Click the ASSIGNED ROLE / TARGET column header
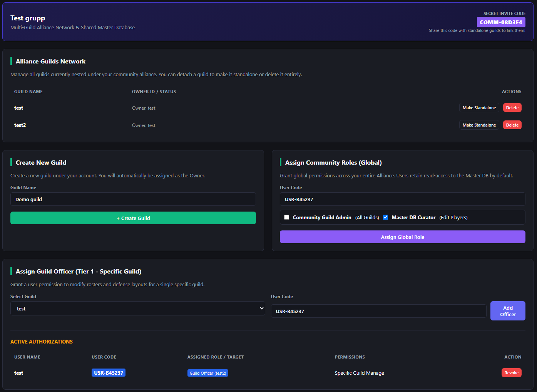Screen dimensions: 537x392 [x=216, y=357]
